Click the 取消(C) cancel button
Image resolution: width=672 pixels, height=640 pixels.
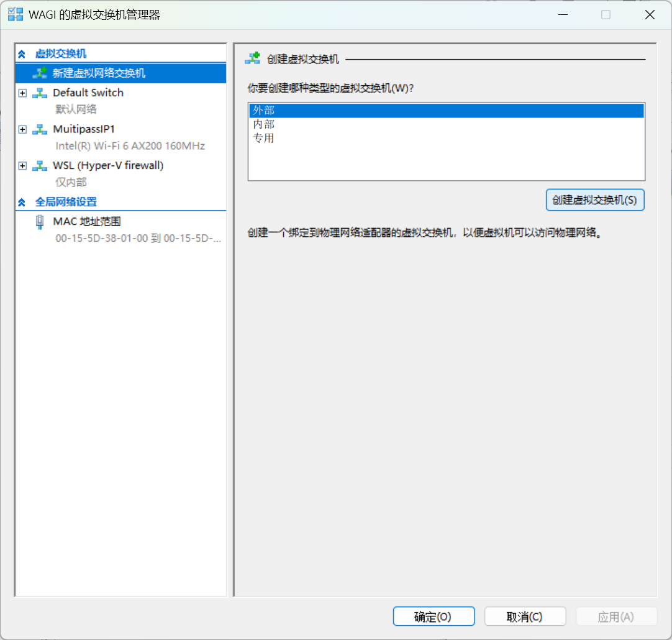(x=525, y=616)
